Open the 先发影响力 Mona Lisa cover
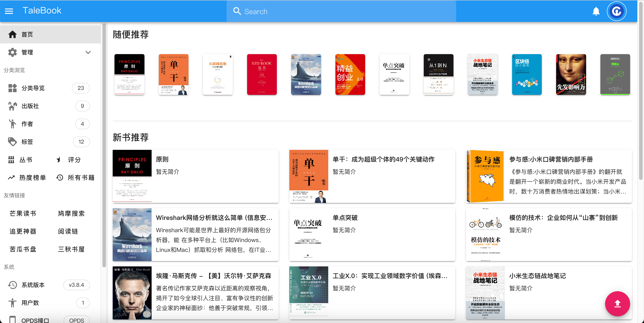This screenshot has width=644, height=323. pos(571,74)
